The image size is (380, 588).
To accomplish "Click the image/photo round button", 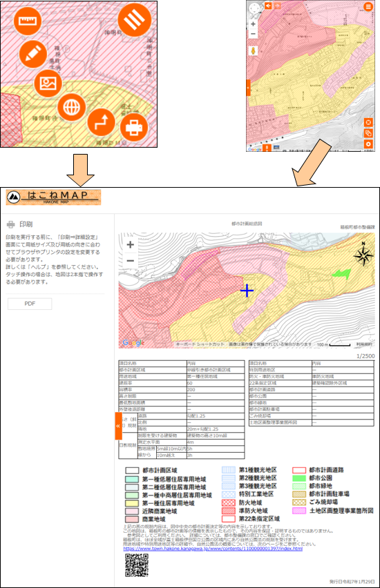I will click(x=48, y=84).
